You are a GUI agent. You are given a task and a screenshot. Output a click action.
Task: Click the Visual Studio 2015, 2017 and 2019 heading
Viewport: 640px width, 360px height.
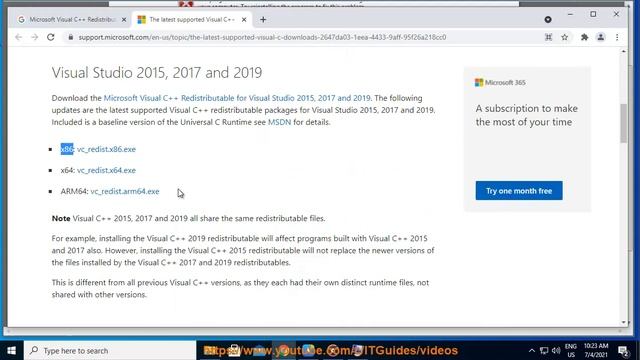[x=157, y=73]
